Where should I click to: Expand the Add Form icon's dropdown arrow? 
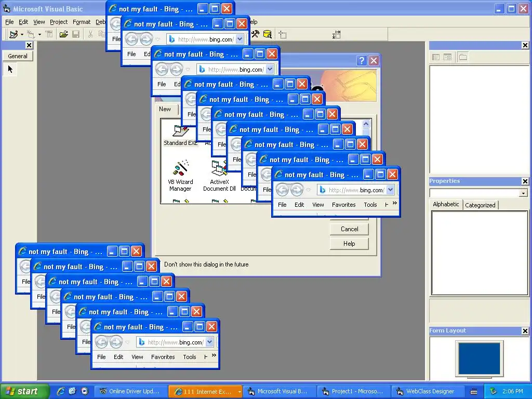point(39,34)
